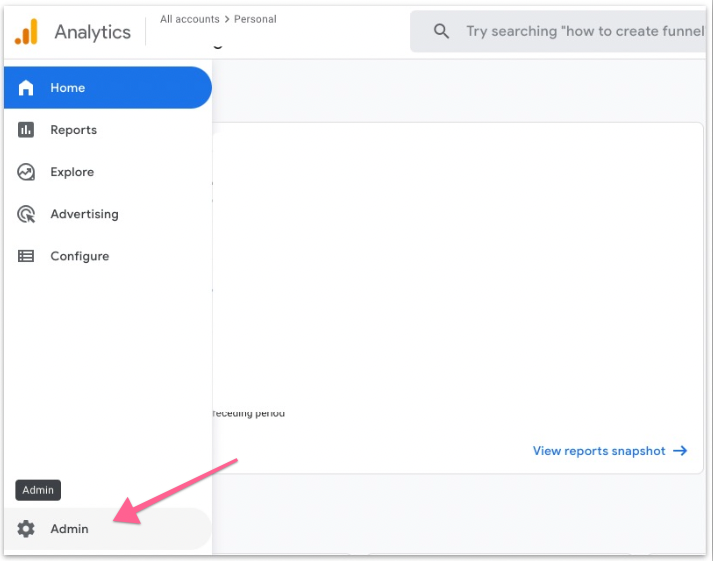
Task: Click the Personal breadcrumb text
Action: tap(254, 19)
